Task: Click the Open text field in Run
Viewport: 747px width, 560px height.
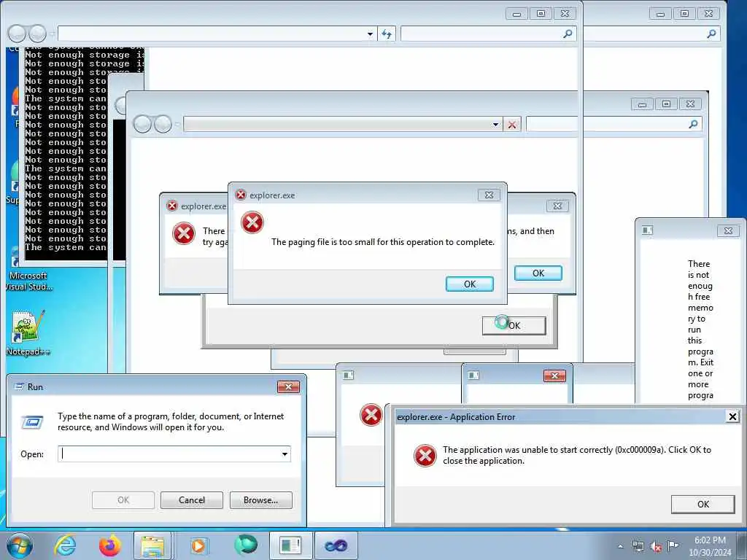Action: (x=169, y=454)
